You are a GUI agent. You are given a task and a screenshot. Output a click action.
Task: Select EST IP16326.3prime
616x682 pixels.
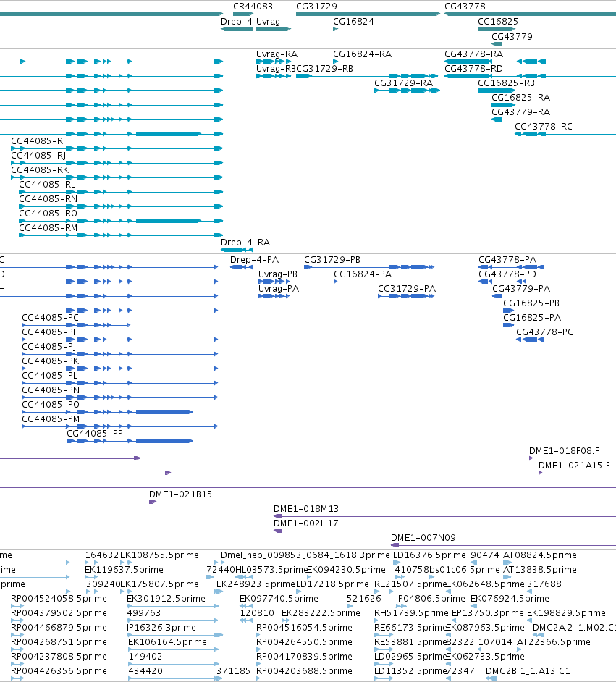point(161,628)
